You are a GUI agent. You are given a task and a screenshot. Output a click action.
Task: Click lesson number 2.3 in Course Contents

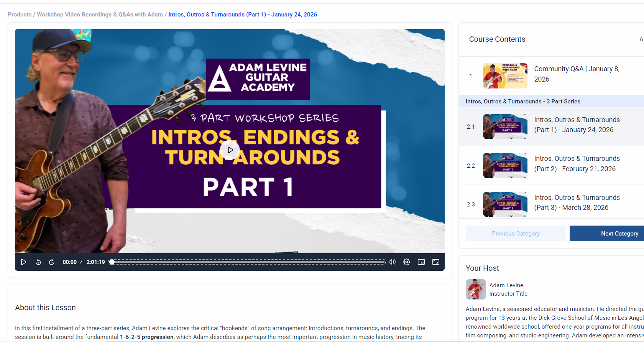click(471, 205)
